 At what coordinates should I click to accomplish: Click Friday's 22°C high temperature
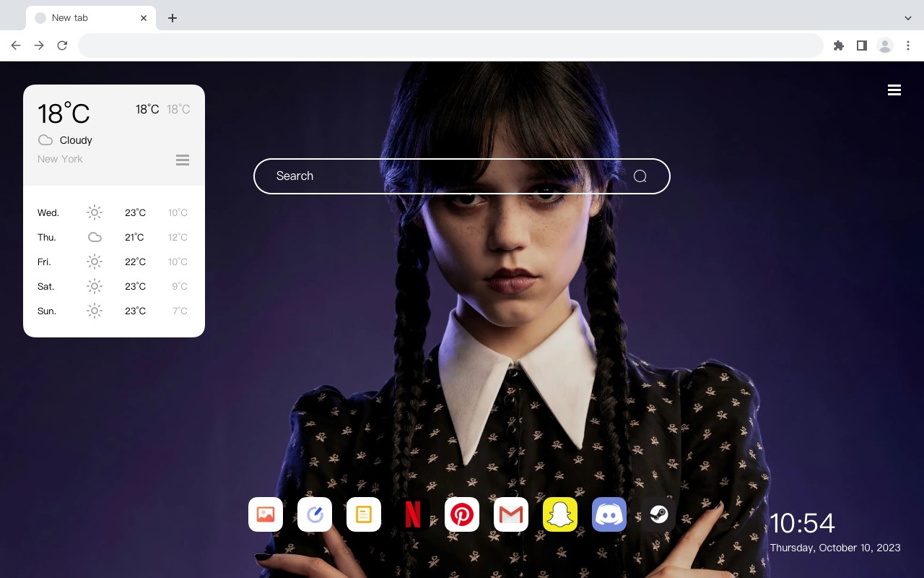[135, 262]
